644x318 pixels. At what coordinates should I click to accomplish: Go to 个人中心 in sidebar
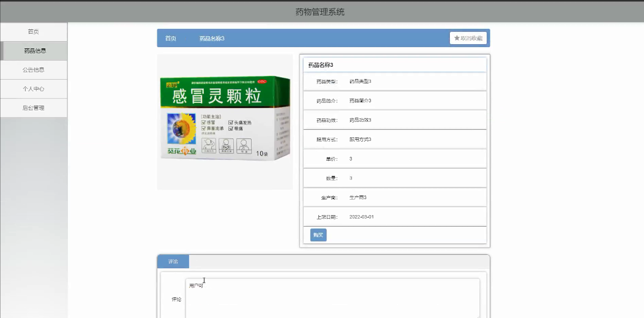pyautogui.click(x=34, y=89)
